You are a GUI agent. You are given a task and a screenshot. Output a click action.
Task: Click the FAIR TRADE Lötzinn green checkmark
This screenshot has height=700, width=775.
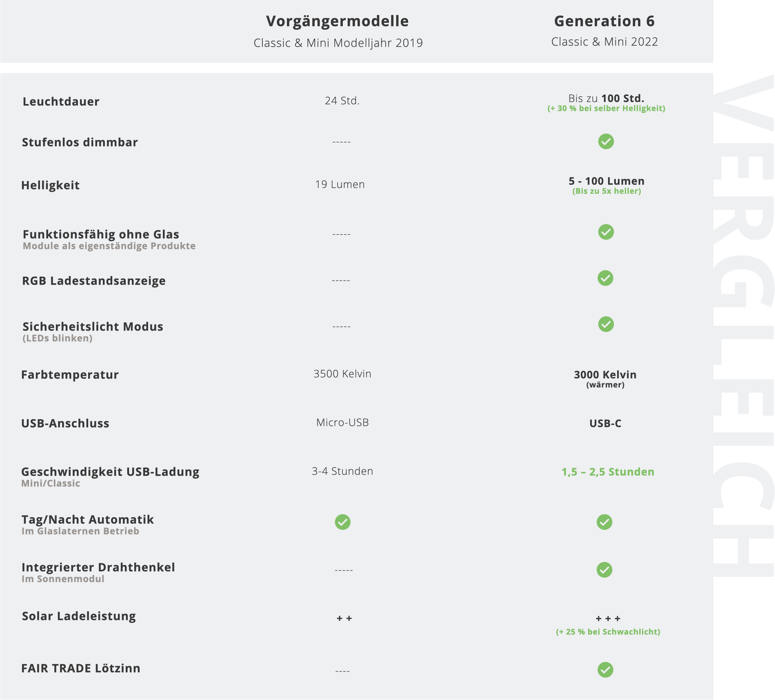pos(605,670)
